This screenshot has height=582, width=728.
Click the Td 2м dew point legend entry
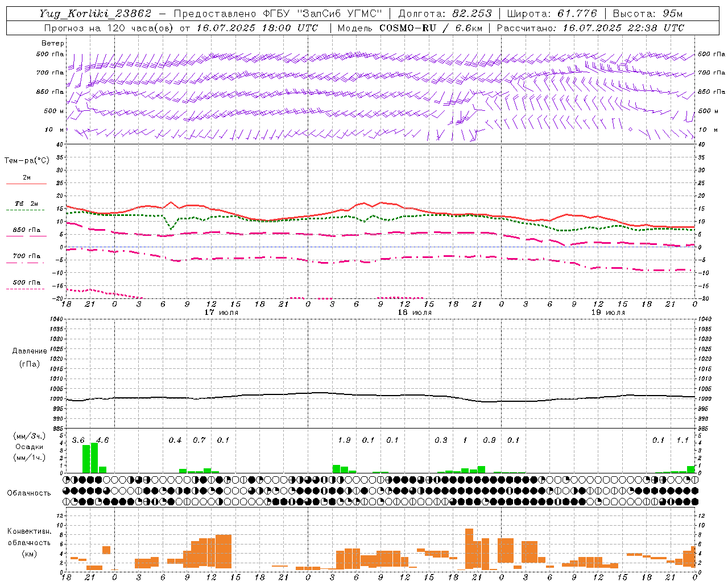(27, 203)
